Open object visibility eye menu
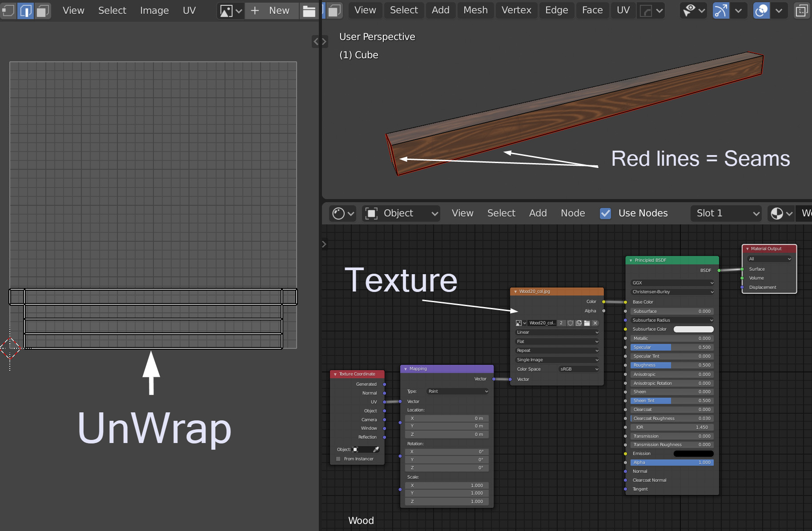The width and height of the screenshot is (812, 531). (694, 10)
